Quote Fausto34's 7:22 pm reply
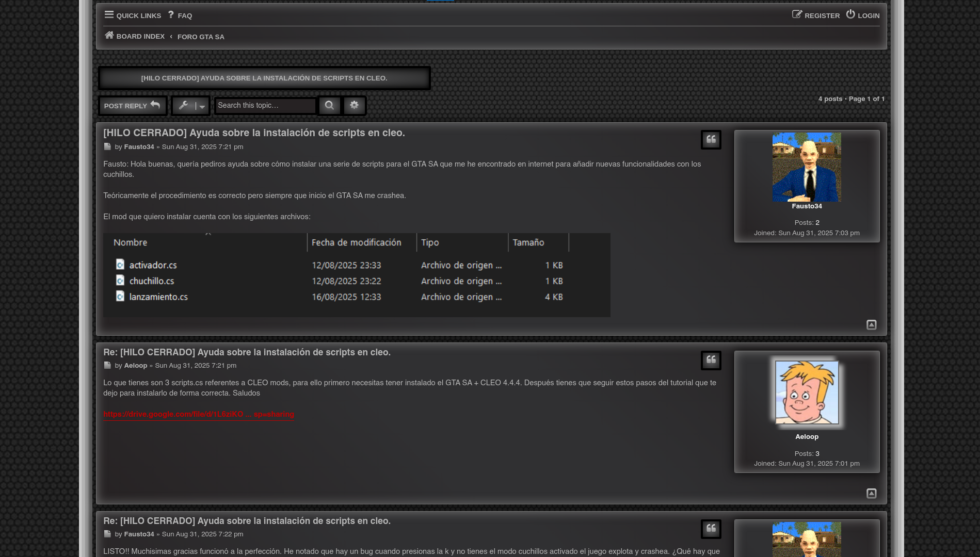 point(711,529)
